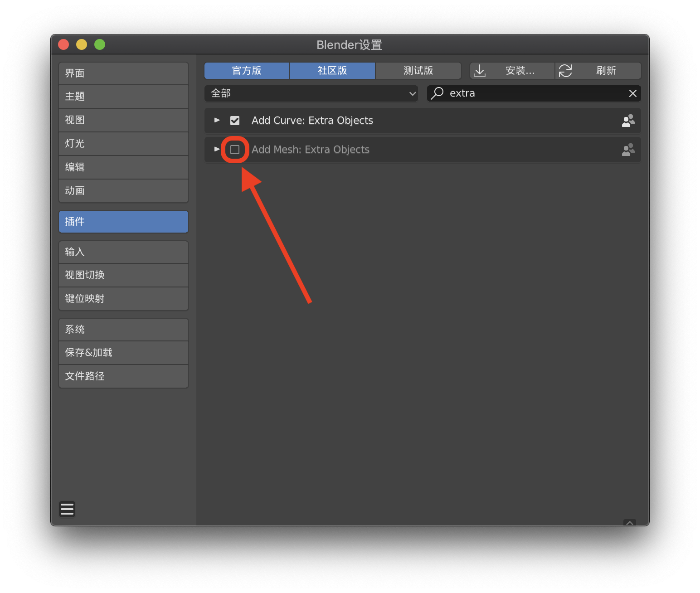
Task: Open the 编辑 settings tab
Action: click(123, 167)
